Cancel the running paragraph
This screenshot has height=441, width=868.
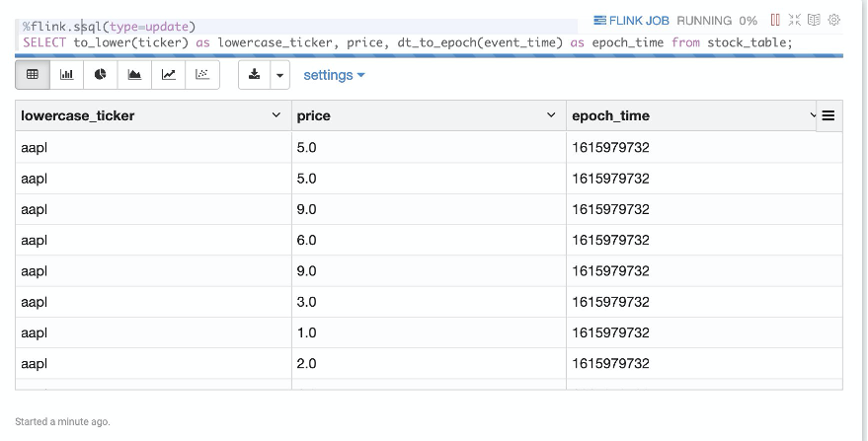(775, 20)
